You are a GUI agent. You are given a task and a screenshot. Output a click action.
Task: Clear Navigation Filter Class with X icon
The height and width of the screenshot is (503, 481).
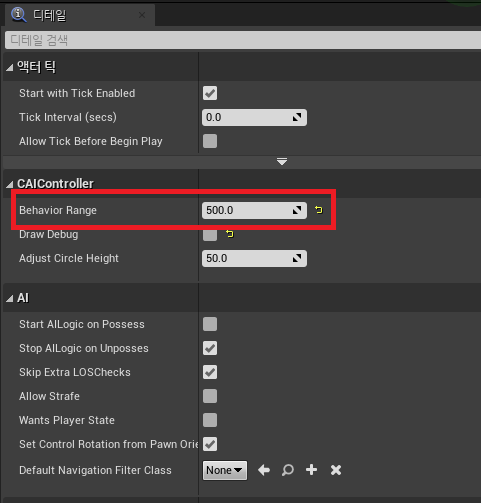pyautogui.click(x=336, y=470)
